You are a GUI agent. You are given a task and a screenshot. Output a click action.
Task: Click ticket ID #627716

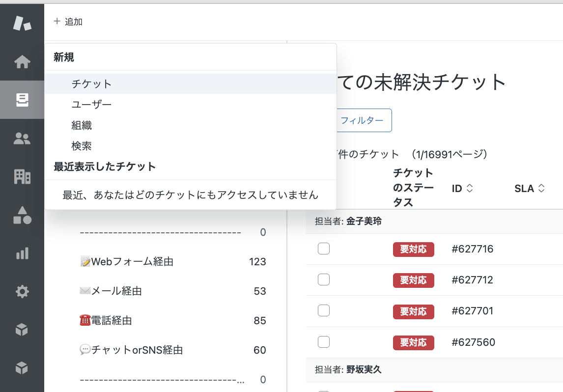pyautogui.click(x=473, y=249)
